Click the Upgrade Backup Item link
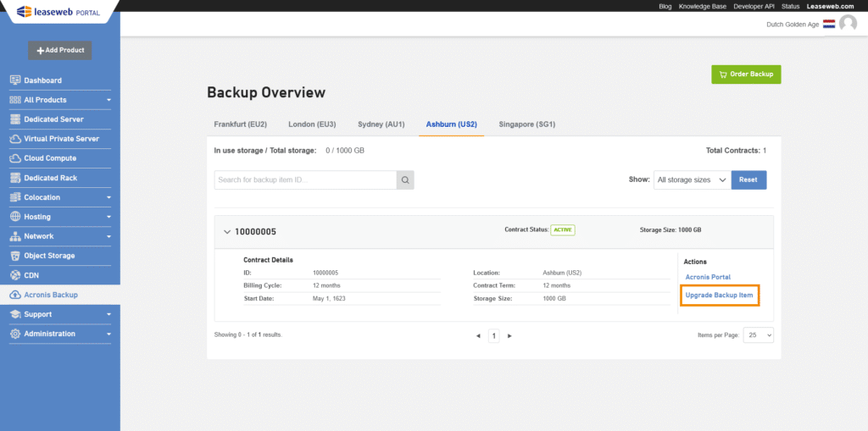Screen dimensions: 868x431 [x=719, y=296]
